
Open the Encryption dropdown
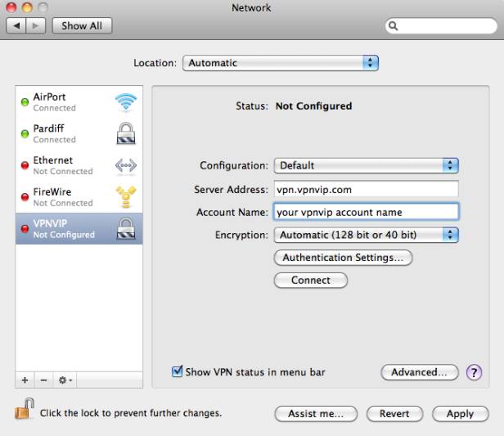366,235
